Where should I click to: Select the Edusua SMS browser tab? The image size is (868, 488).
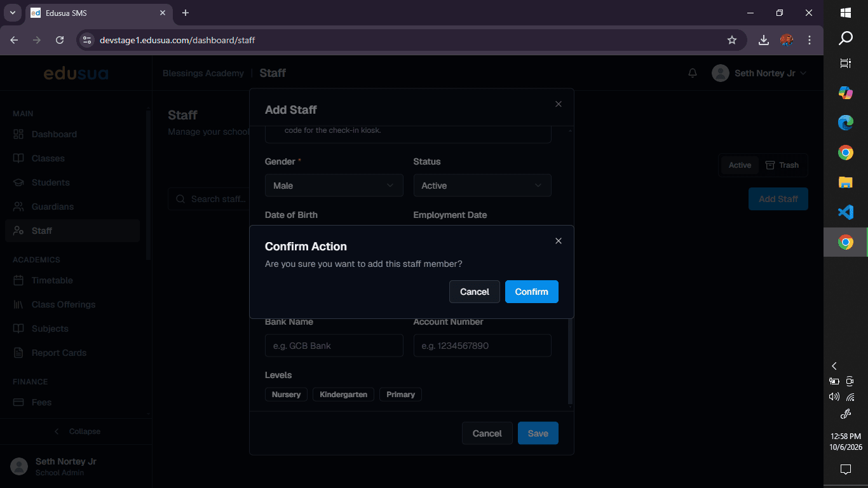coord(98,13)
